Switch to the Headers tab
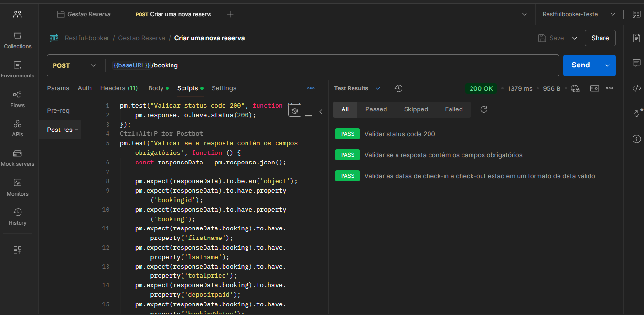 tap(119, 88)
